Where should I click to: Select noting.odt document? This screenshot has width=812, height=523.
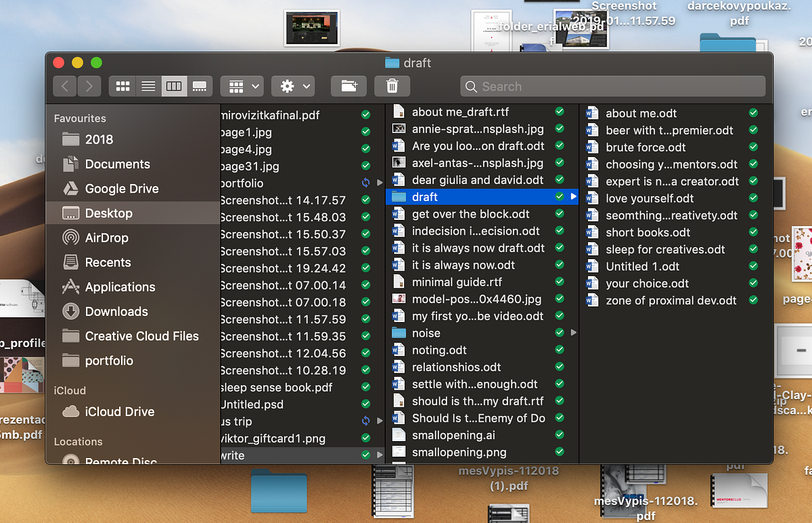482,350
